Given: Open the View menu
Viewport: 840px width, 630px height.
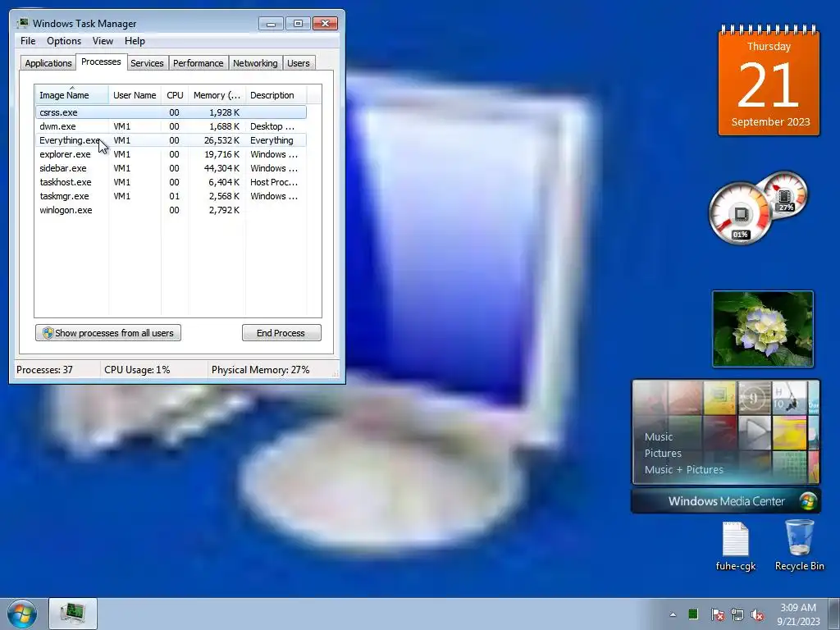Looking at the screenshot, I should (103, 41).
